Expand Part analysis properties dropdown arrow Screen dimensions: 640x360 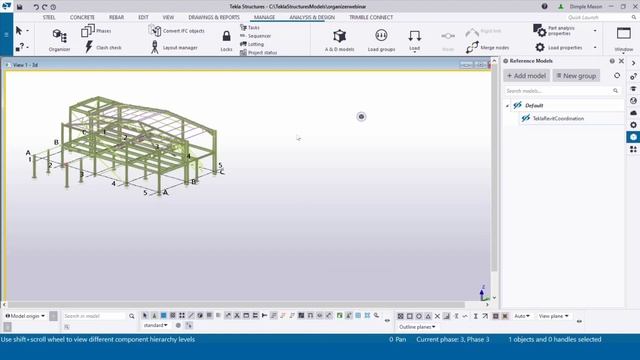click(595, 31)
